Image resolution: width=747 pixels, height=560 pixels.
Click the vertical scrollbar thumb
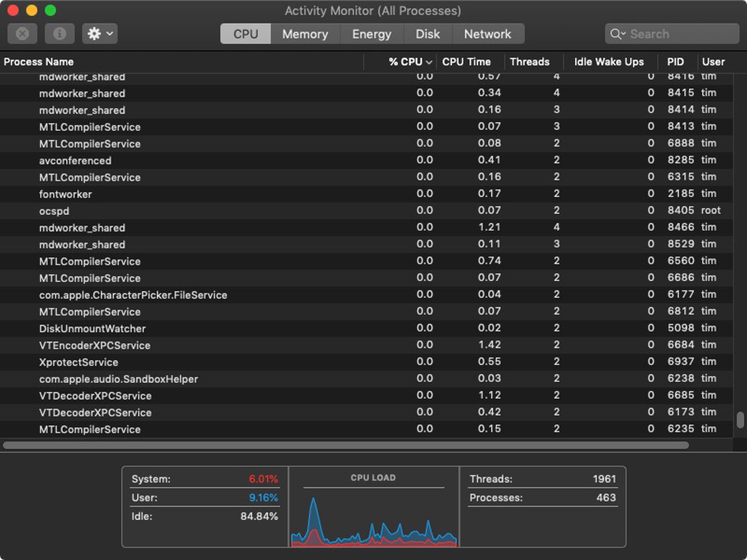tap(740, 419)
